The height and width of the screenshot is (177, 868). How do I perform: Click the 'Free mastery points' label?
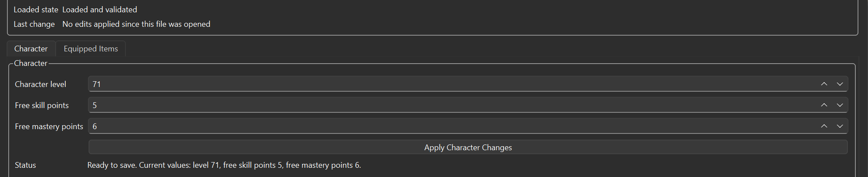coord(49,126)
